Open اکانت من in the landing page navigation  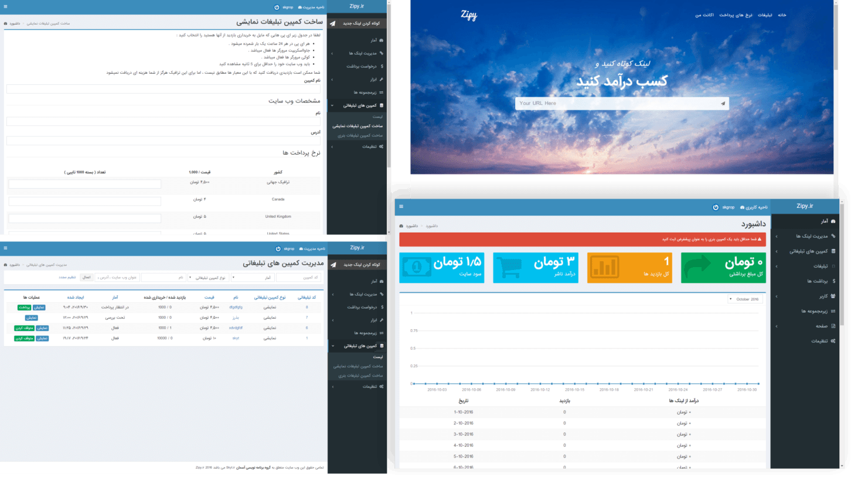pos(704,15)
